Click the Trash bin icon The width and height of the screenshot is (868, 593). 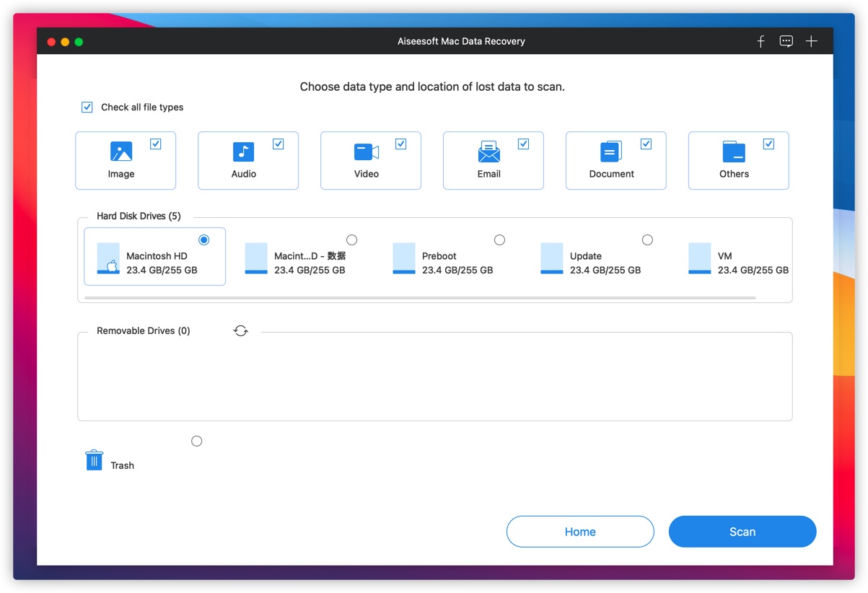pos(94,460)
